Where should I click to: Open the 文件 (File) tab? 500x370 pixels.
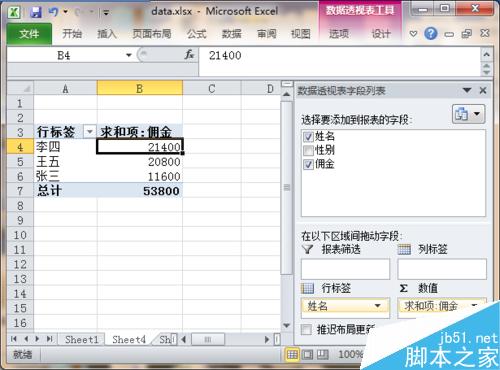point(29,34)
